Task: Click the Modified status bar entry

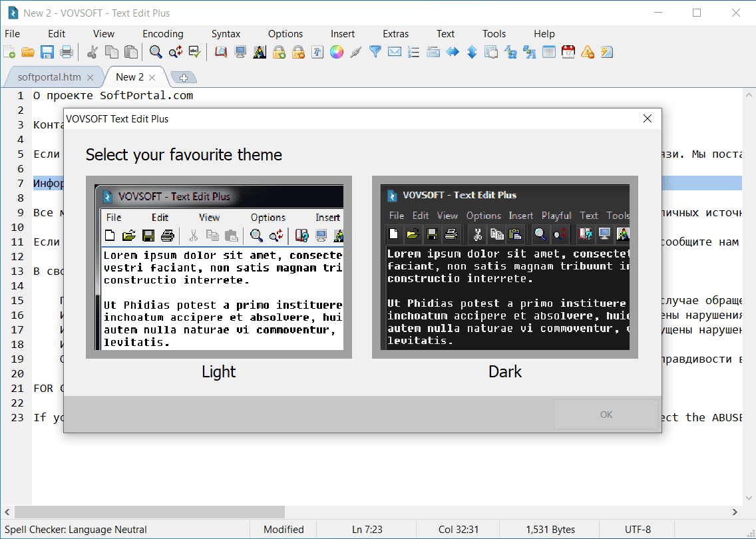Action: [x=283, y=530]
